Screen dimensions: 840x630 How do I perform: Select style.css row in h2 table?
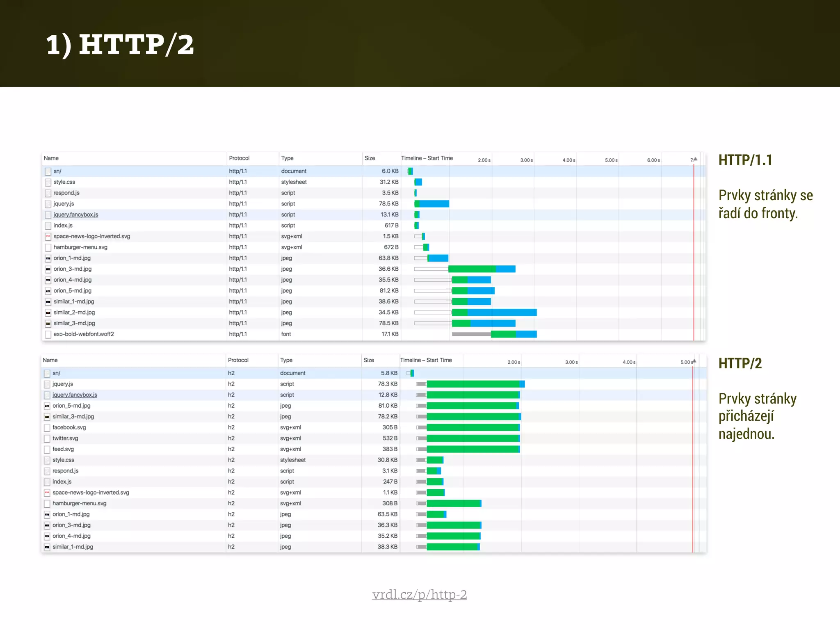click(x=373, y=460)
